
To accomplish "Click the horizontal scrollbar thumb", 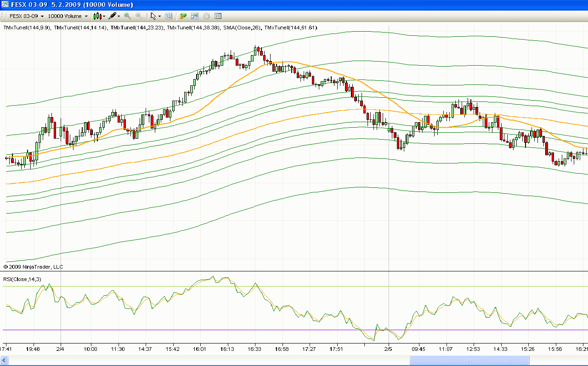I will (x=469, y=361).
